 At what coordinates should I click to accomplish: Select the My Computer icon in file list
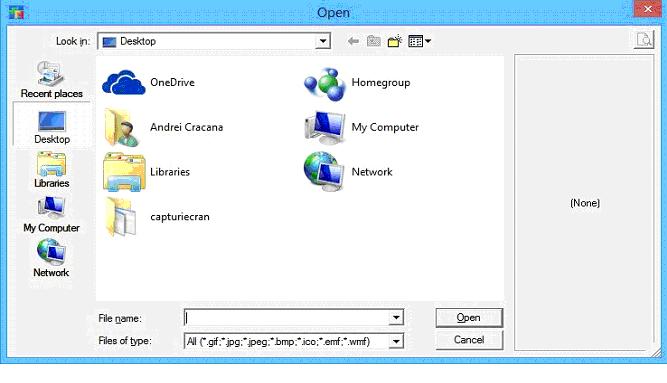324,127
